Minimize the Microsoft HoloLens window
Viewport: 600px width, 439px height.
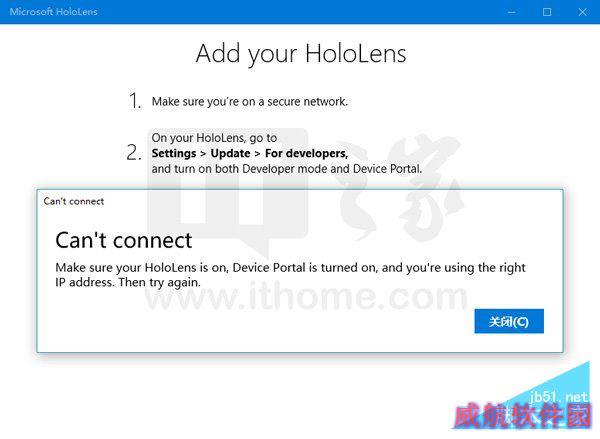(x=512, y=12)
